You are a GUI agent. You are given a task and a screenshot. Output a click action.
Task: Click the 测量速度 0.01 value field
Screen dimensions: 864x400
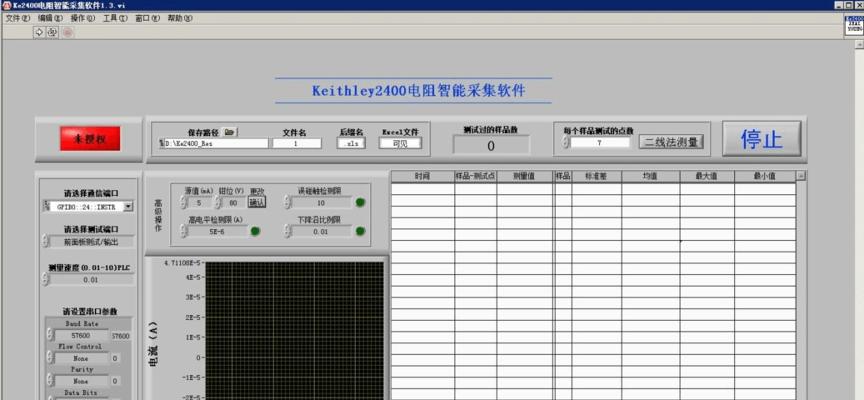pyautogui.click(x=91, y=280)
